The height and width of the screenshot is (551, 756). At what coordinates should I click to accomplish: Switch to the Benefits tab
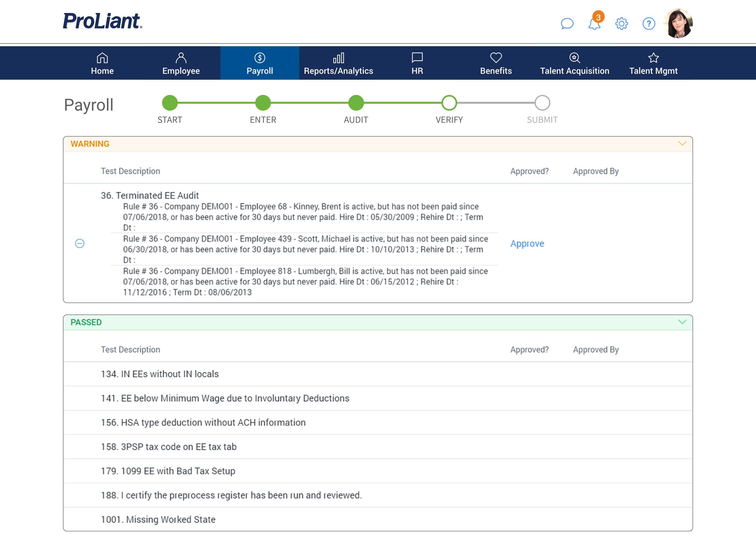[x=496, y=63]
